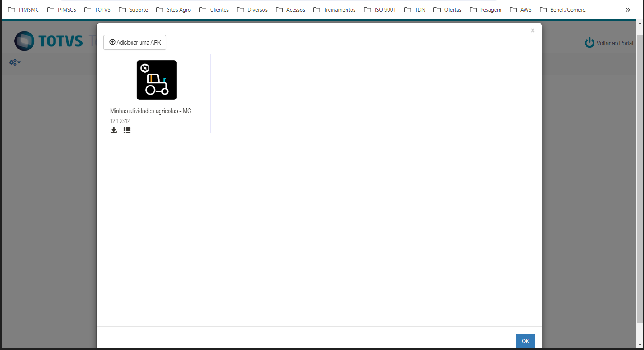Expand the hidden bookmarks chevron
This screenshot has width=644, height=350.
tap(628, 10)
